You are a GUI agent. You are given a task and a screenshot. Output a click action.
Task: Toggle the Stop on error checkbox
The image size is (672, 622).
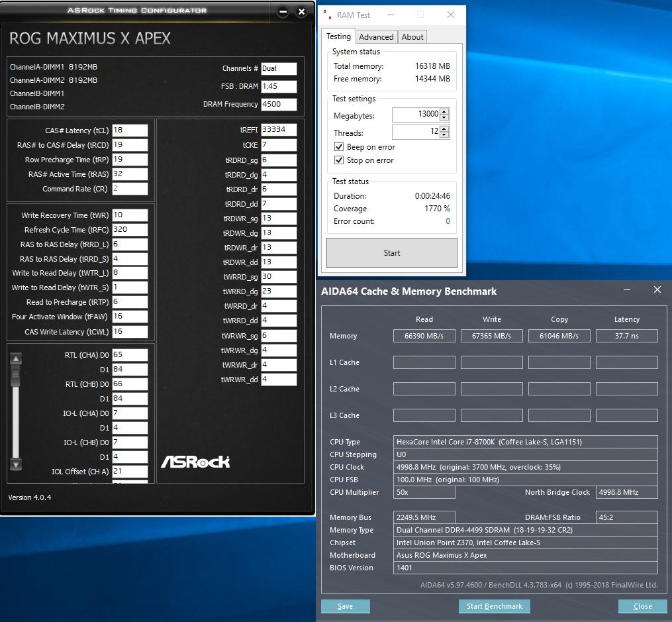tap(338, 160)
